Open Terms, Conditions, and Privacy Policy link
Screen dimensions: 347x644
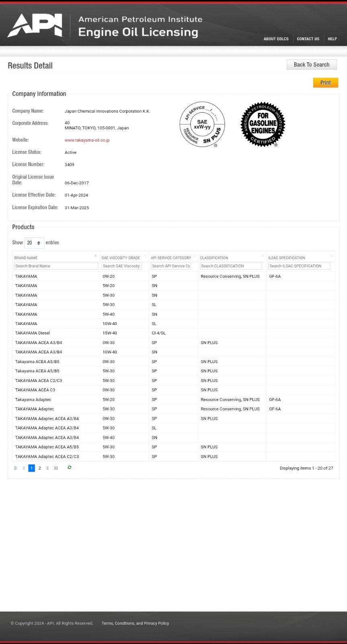[135, 623]
